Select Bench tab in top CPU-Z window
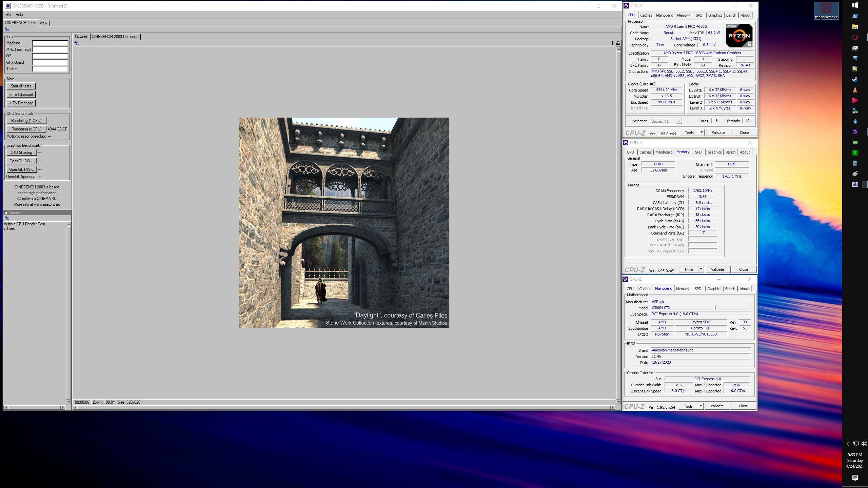The height and width of the screenshot is (488, 868). (x=731, y=15)
